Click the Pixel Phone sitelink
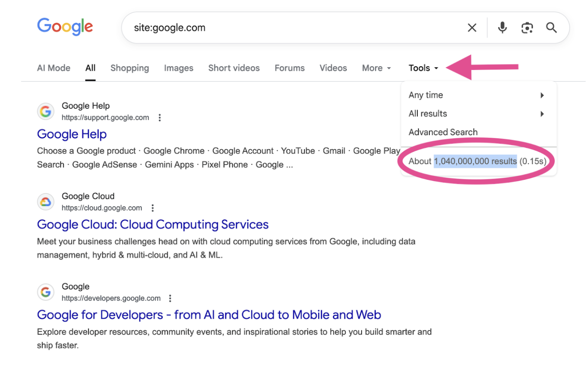The image size is (588, 366). tap(224, 165)
